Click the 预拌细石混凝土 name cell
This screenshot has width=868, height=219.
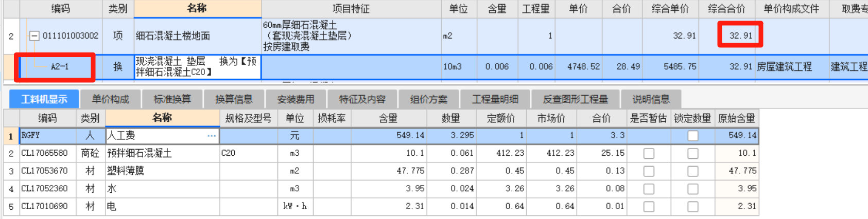point(162,154)
